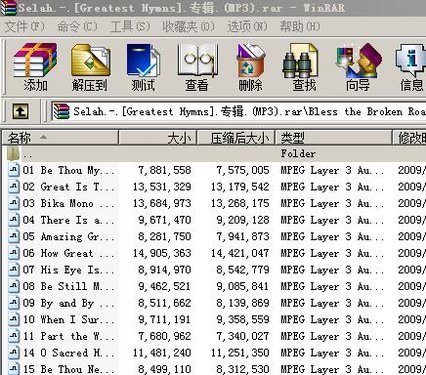Select file 01 Be Thou My...

click(x=69, y=170)
